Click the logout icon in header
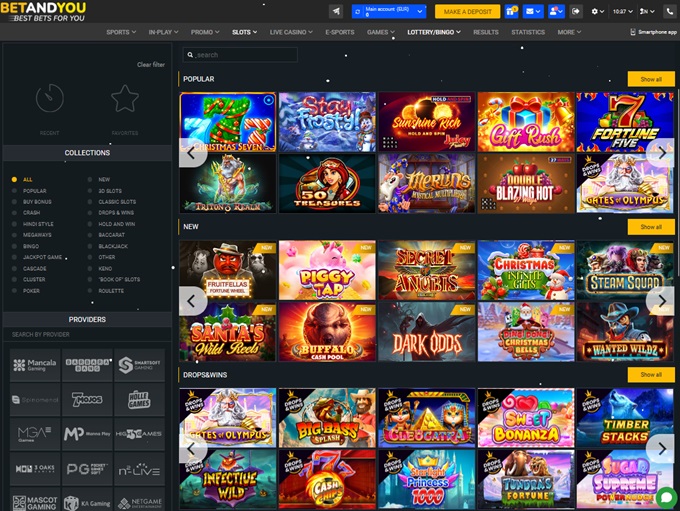This screenshot has width=680, height=511. [x=577, y=11]
